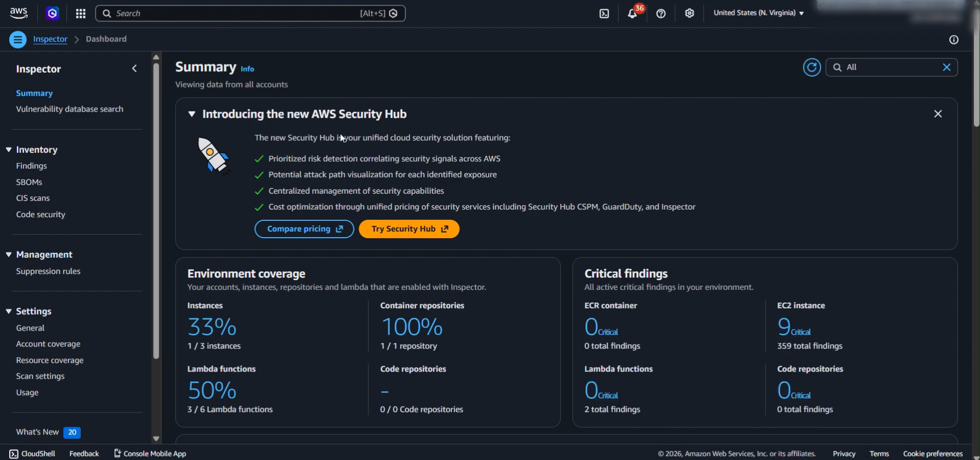The image size is (980, 460).
Task: Click the main page vertical scrollbar
Action: 976,69
